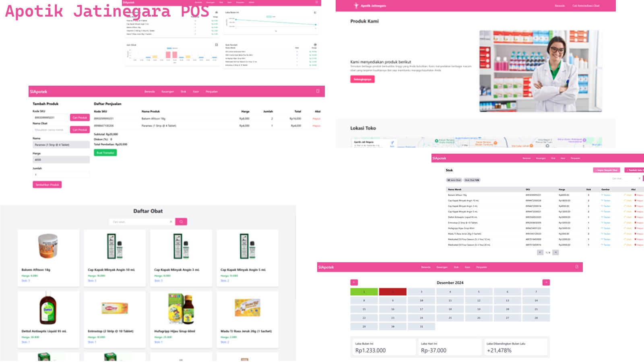Click the logout icon in the Kasir page header
This screenshot has height=362, width=644.
(318, 91)
